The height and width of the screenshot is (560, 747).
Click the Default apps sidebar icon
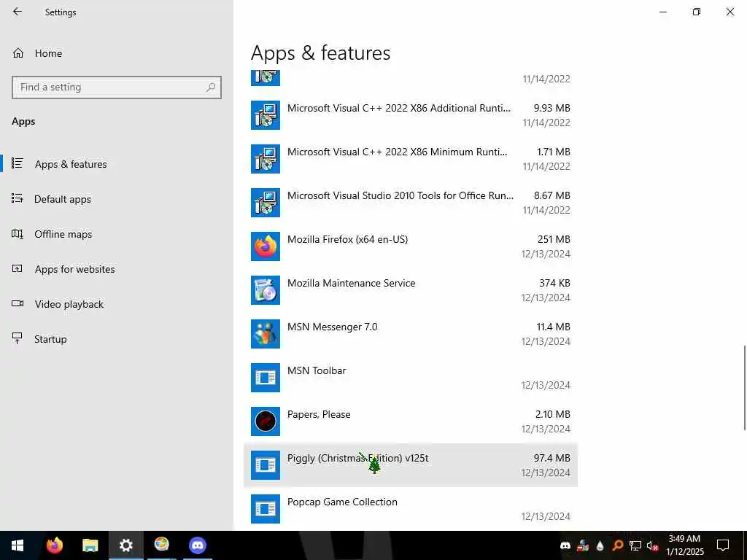pyautogui.click(x=18, y=198)
